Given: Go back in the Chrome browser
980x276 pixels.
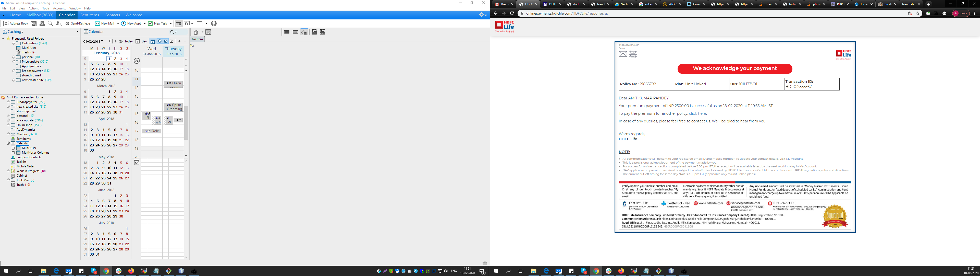Looking at the screenshot, I should (x=495, y=13).
